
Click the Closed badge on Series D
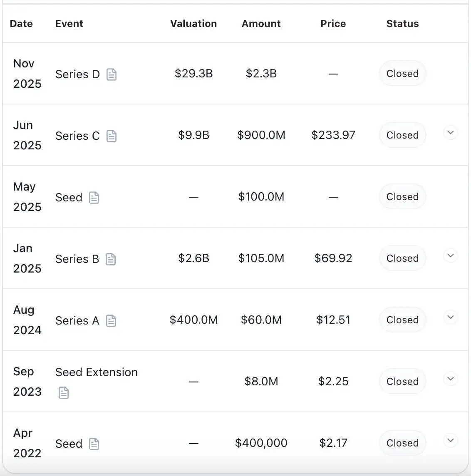pos(402,73)
